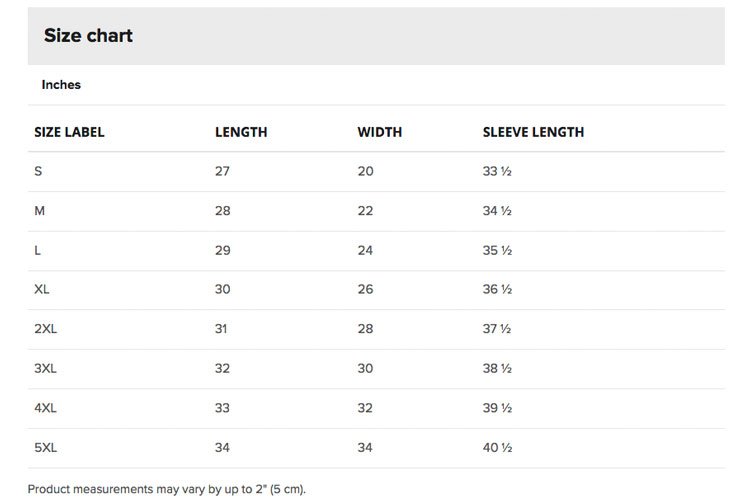Click the 33 ½ sleeve length value

(x=497, y=171)
